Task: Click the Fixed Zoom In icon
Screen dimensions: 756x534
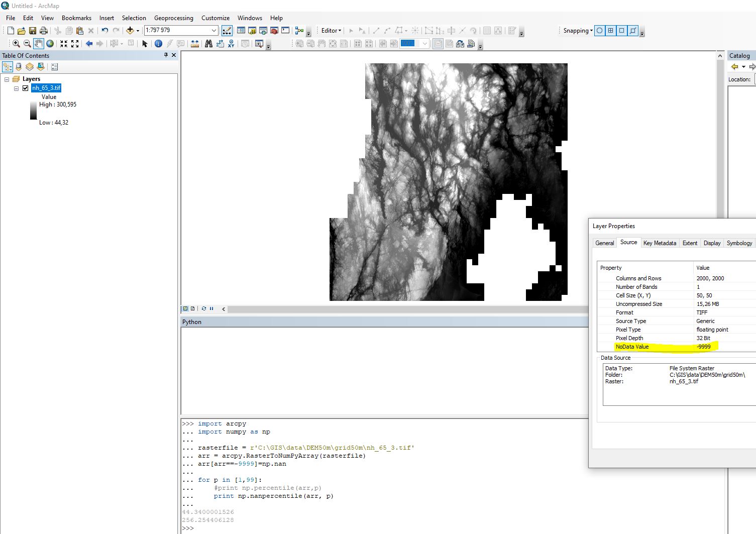Action: coord(64,44)
